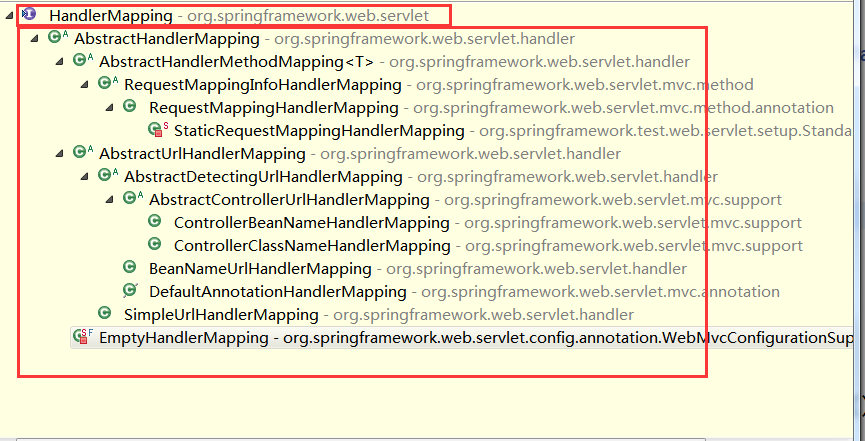Image resolution: width=865 pixels, height=441 pixels.
Task: Select StaticRequestMappingHandlerMapping in the tree
Action: coord(319,131)
